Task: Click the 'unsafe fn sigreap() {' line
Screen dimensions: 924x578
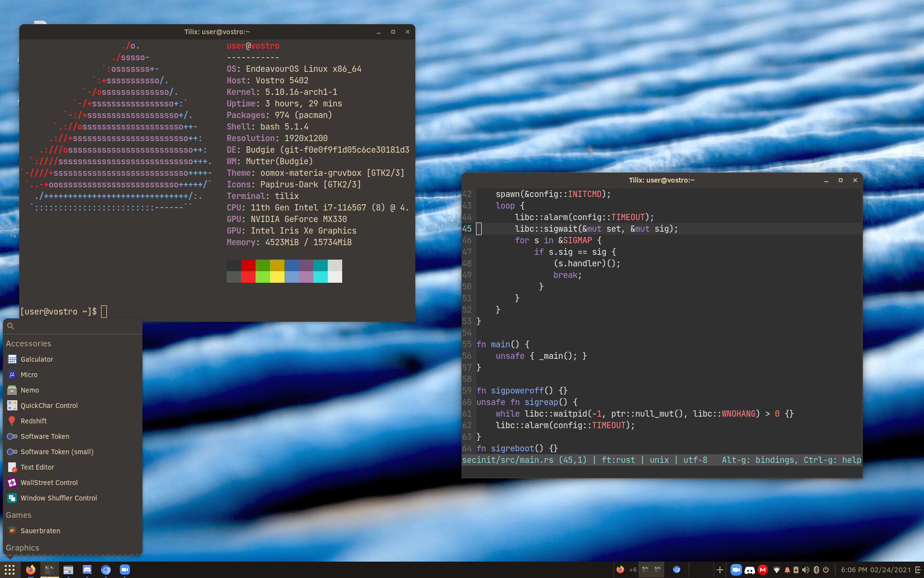Action: pos(527,402)
